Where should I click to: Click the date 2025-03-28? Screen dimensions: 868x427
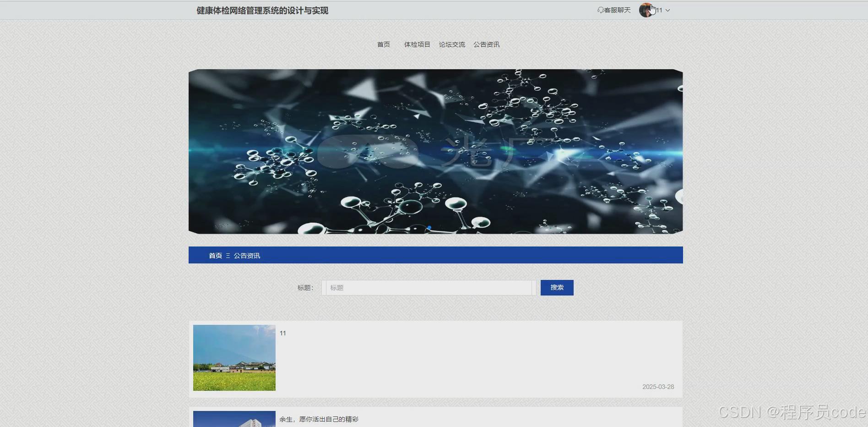(658, 387)
